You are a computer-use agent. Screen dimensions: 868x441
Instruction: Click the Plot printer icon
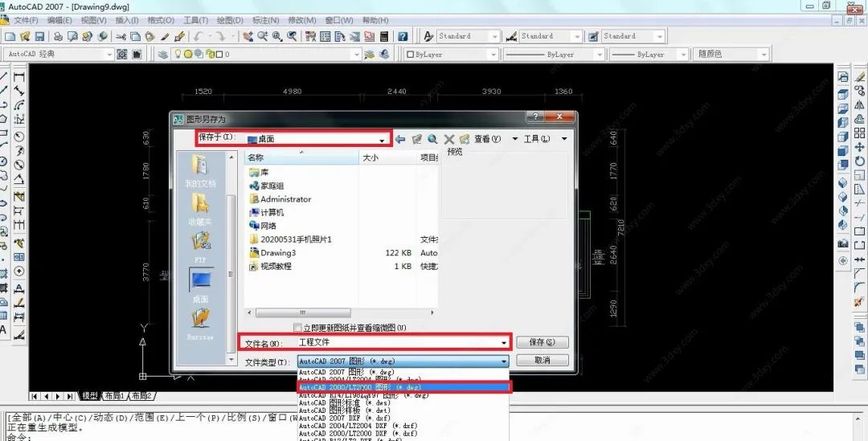[x=58, y=36]
